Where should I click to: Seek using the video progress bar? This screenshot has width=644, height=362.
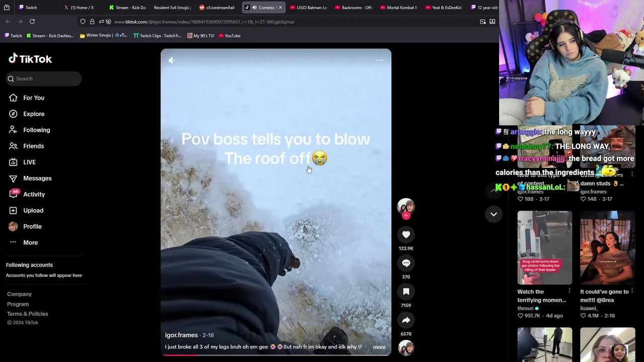(276, 355)
